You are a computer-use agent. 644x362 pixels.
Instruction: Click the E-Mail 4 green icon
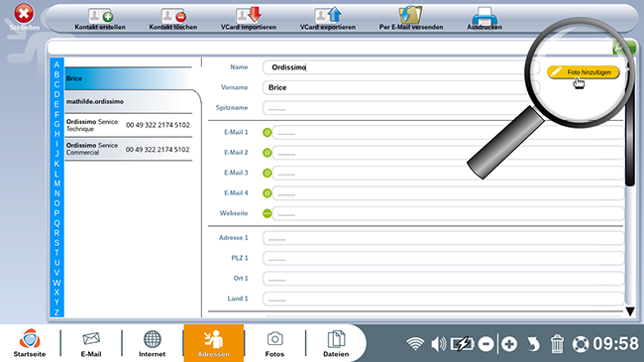point(267,193)
